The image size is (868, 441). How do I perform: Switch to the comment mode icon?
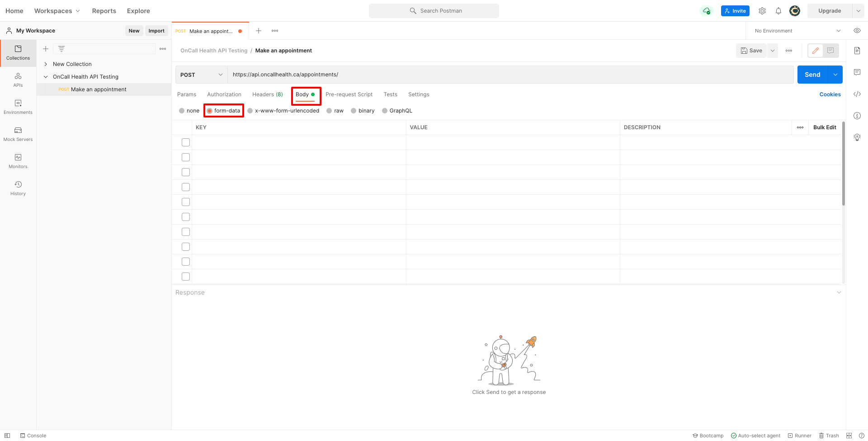click(830, 51)
